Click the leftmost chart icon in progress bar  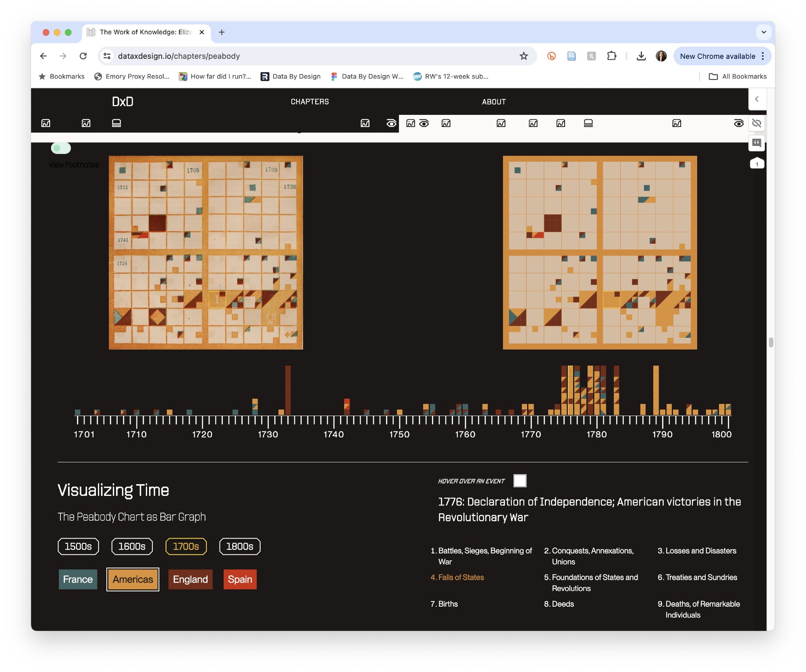pos(46,123)
